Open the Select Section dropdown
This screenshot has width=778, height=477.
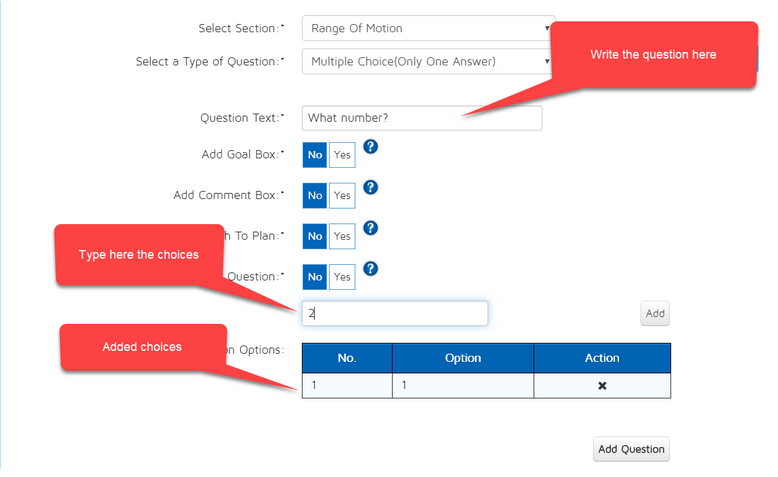point(428,29)
